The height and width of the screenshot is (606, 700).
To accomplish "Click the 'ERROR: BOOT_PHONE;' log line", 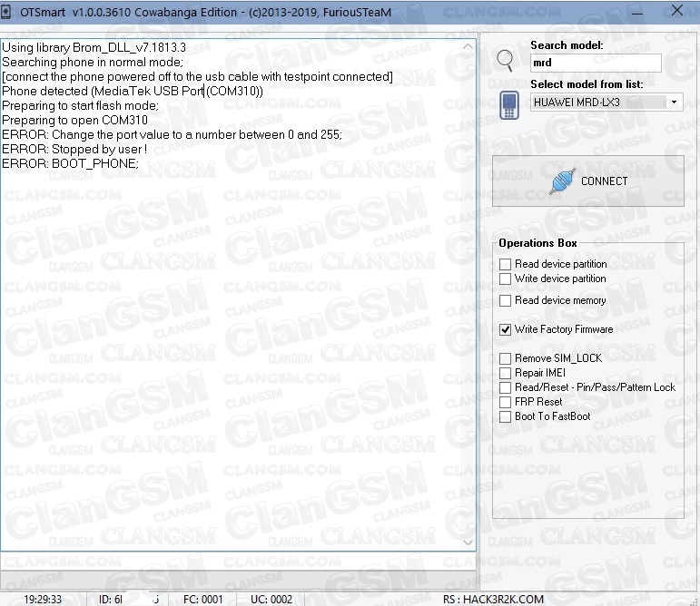I will click(x=70, y=163).
